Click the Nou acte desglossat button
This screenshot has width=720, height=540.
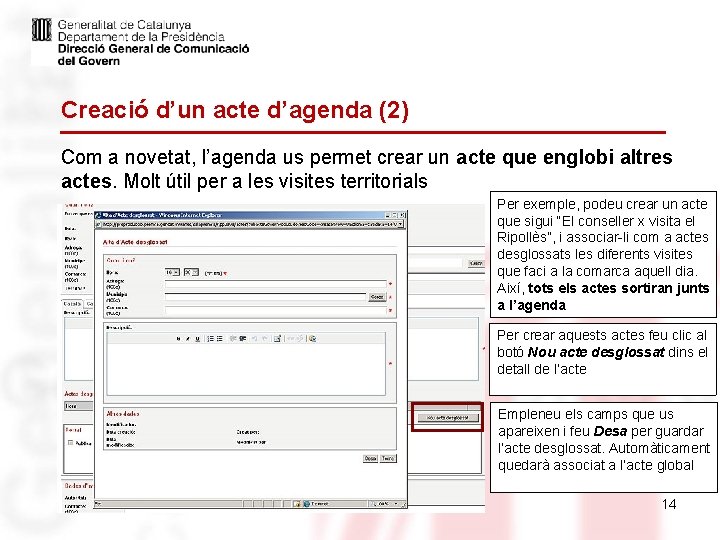pyautogui.click(x=448, y=418)
